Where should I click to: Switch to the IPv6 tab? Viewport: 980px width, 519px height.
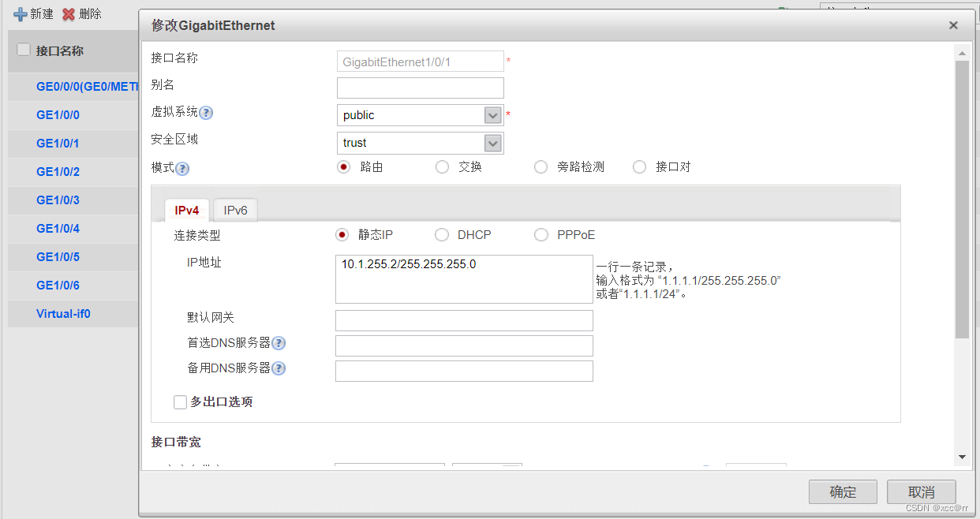point(235,210)
